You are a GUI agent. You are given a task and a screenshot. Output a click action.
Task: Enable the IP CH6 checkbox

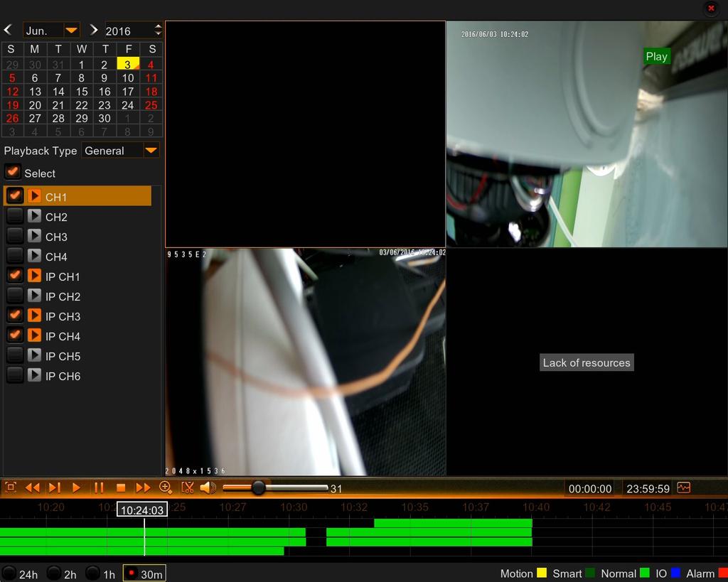pyautogui.click(x=14, y=375)
